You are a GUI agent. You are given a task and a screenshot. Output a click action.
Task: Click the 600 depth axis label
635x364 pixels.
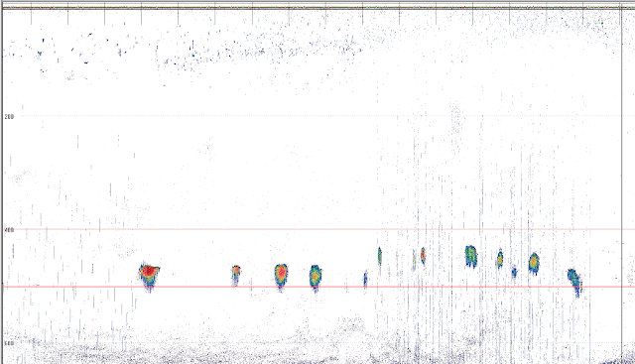pyautogui.click(x=9, y=343)
